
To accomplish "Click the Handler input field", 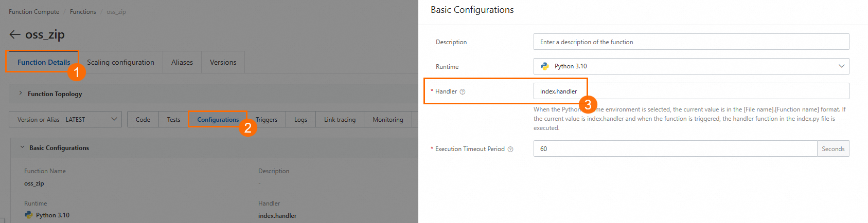I will [x=691, y=91].
